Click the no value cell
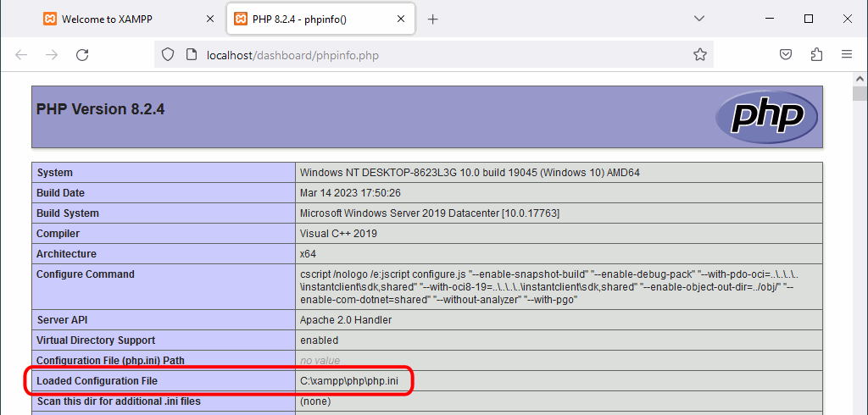 click(x=320, y=361)
